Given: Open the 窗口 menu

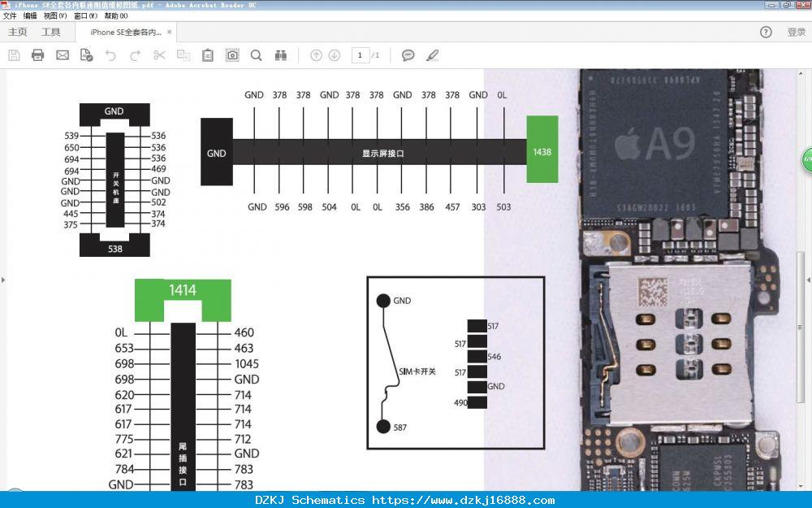Looking at the screenshot, I should point(85,15).
